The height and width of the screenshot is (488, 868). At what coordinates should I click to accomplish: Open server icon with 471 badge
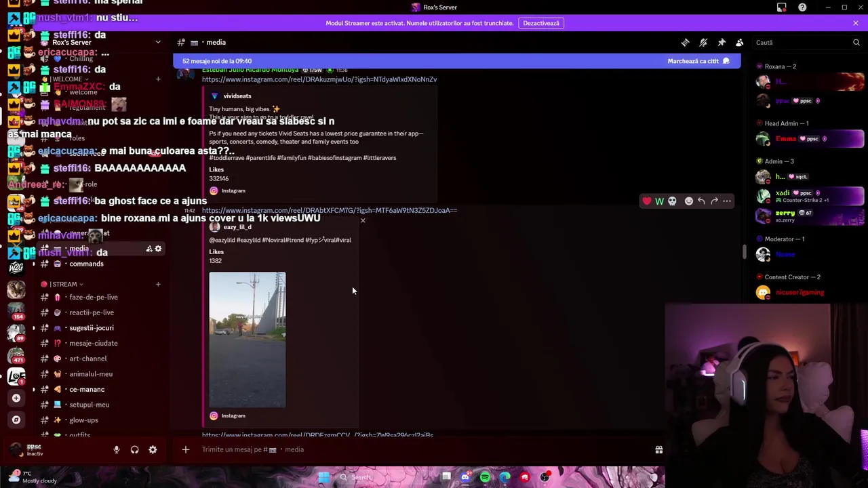coord(16,354)
